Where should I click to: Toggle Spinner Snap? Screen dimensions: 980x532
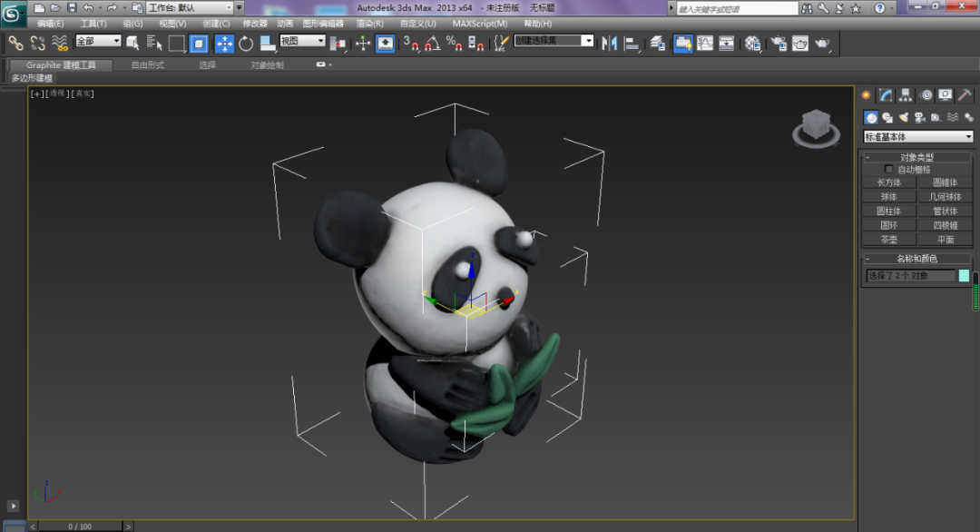pos(475,44)
